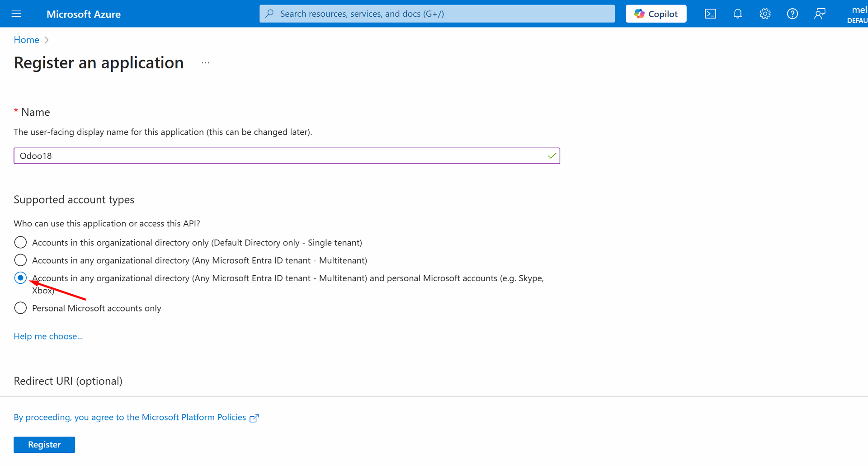Screen dimensions: 868x466
Task: Select Personal Microsoft accounts only
Action: tap(20, 308)
